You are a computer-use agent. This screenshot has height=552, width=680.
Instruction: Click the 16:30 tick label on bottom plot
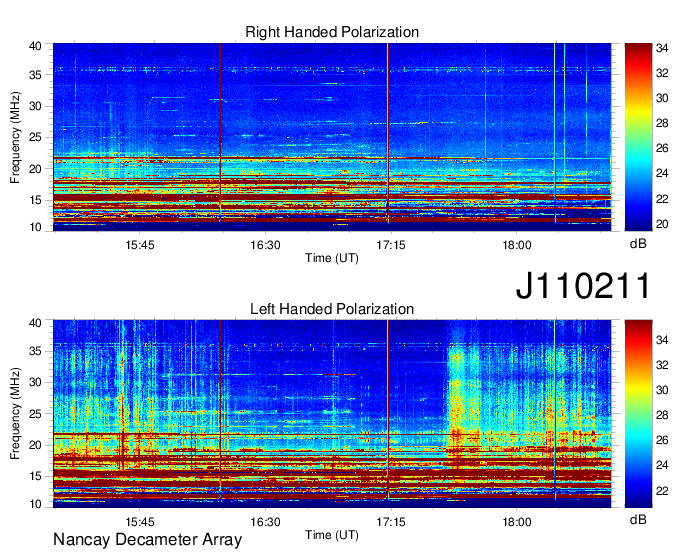[x=265, y=522]
